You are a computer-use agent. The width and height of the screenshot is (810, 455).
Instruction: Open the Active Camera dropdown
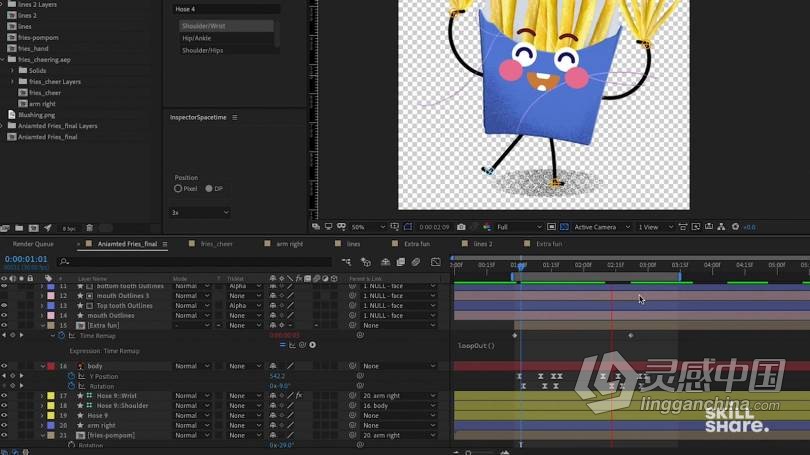(602, 227)
